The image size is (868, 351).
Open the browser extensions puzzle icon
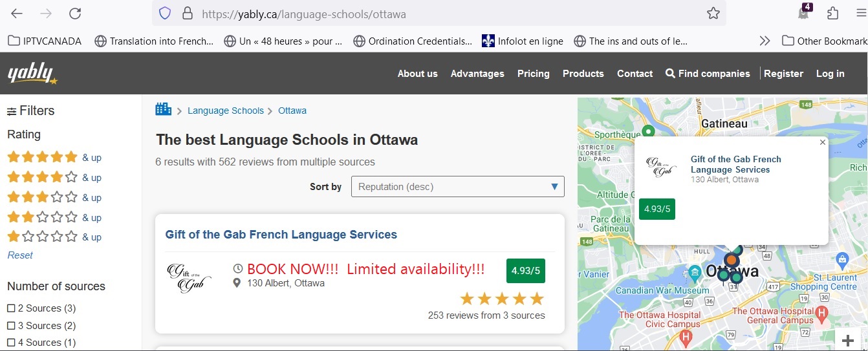click(832, 14)
